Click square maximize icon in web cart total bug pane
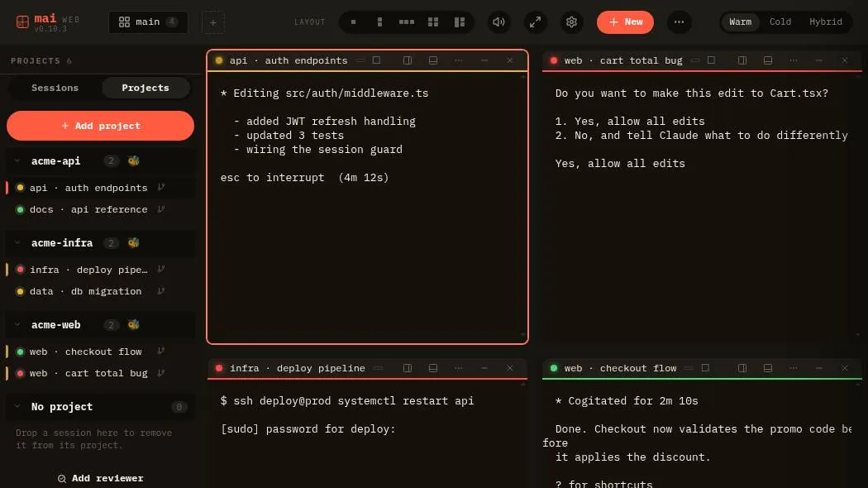This screenshot has height=488, width=868. (x=711, y=60)
